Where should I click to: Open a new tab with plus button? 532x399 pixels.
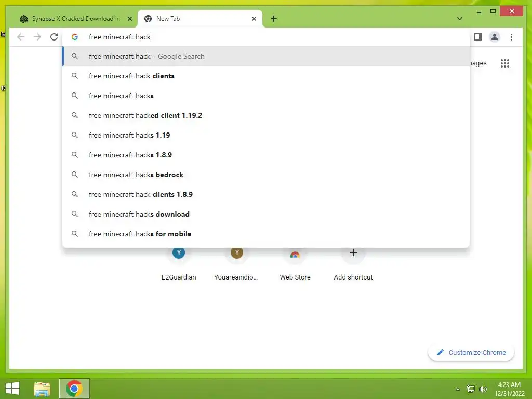click(274, 19)
